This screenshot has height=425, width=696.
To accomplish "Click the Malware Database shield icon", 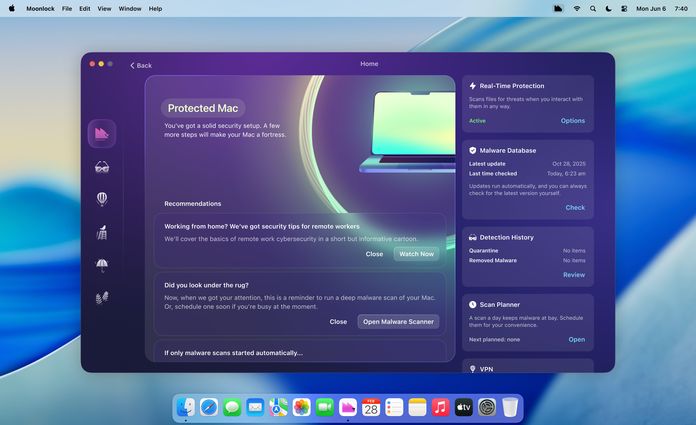I will pyautogui.click(x=472, y=151).
